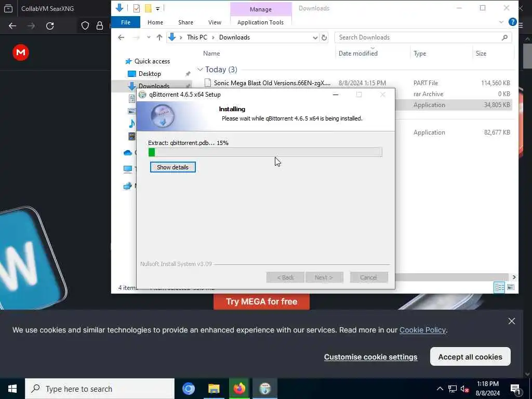Viewport: 532px width, 399px height.
Task: Dismiss cookie banner with X
Action: tap(512, 321)
